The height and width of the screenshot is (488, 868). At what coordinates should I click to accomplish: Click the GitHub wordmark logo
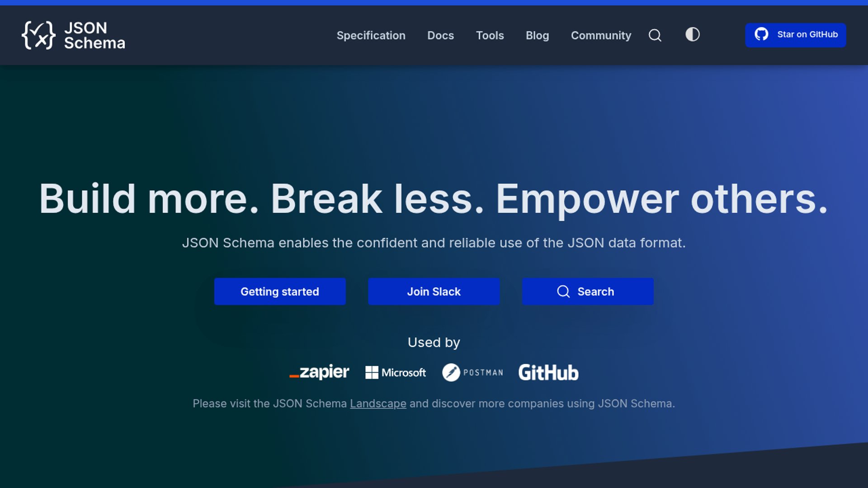pyautogui.click(x=548, y=373)
